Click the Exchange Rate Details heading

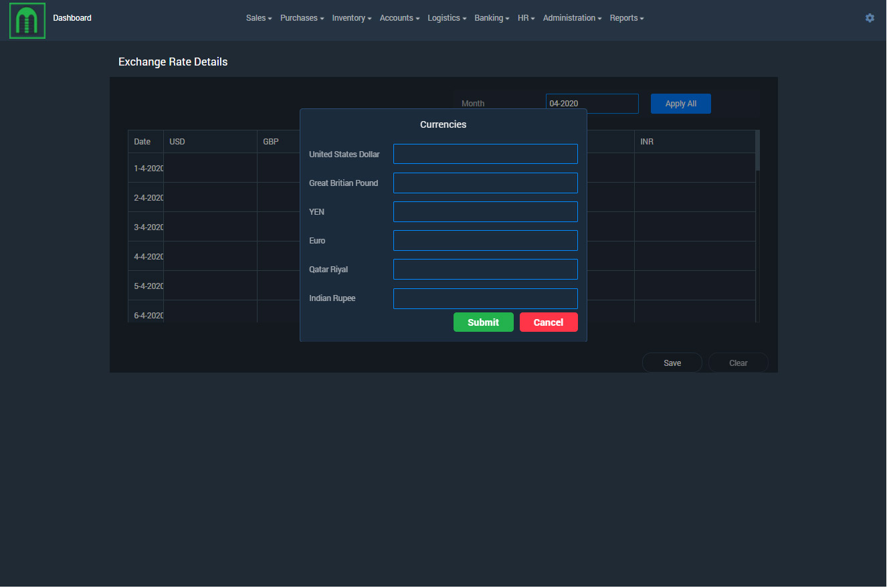tap(173, 62)
